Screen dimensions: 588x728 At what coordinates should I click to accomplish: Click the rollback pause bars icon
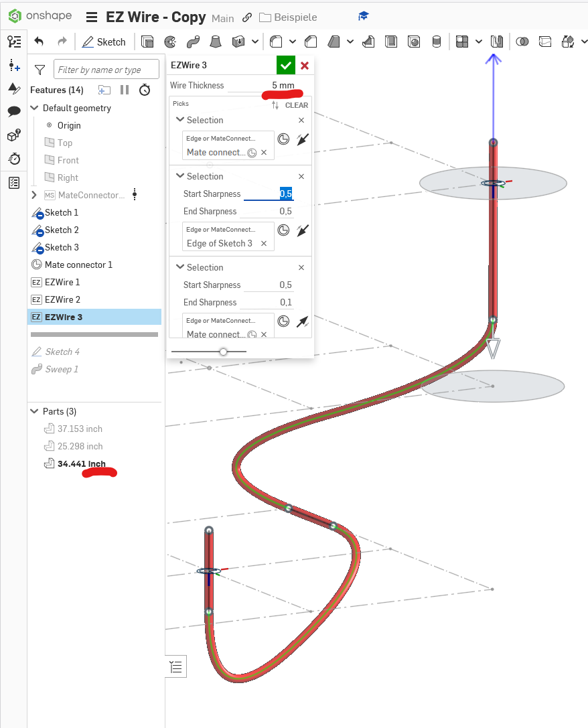(125, 90)
